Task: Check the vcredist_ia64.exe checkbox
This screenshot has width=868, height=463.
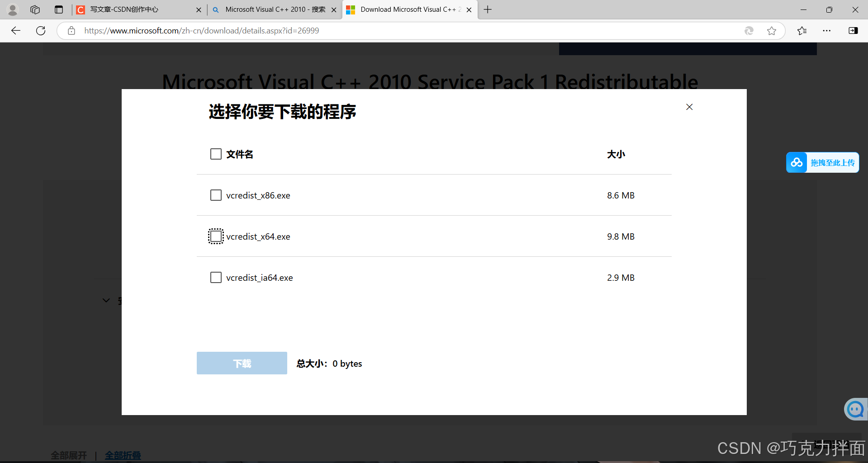Action: 216,278
